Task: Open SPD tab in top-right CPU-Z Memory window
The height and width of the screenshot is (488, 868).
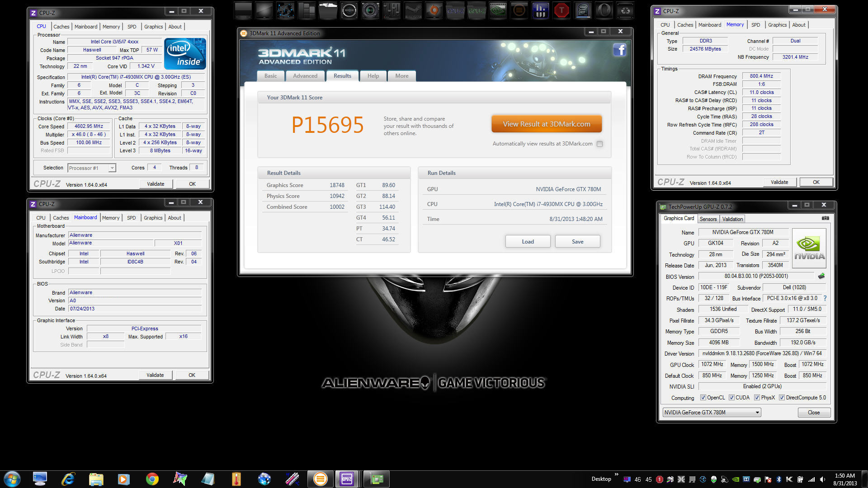Action: (756, 25)
